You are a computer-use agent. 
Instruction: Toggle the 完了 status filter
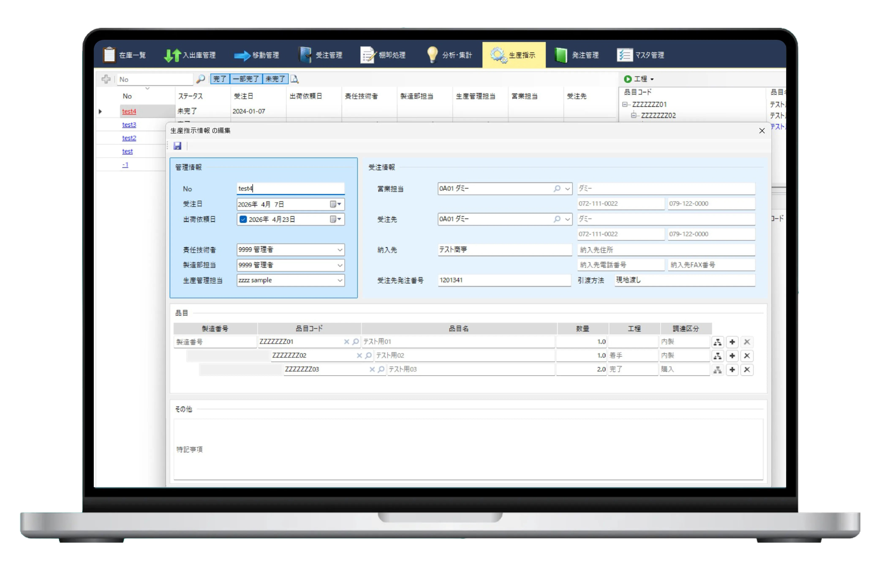[220, 79]
